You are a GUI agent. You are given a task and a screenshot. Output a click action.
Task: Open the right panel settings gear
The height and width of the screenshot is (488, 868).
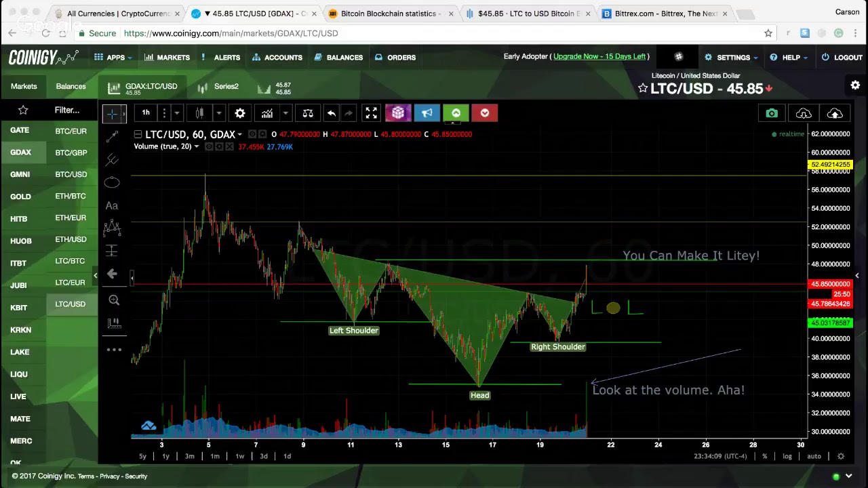(x=855, y=85)
